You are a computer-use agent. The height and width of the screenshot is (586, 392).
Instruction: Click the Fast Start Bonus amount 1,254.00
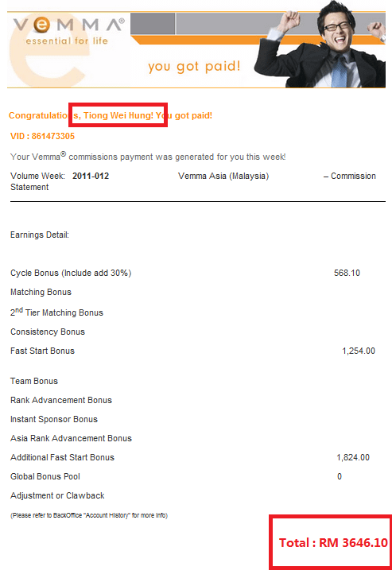tap(359, 351)
